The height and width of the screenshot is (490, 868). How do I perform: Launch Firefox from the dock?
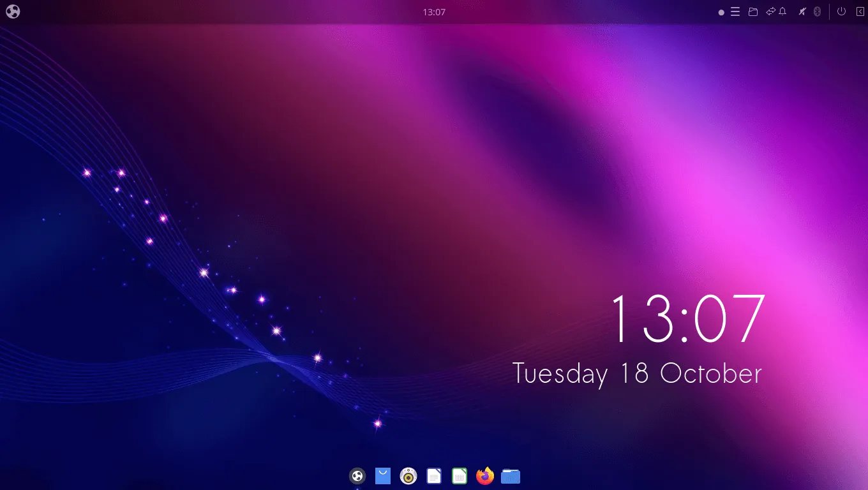(485, 476)
